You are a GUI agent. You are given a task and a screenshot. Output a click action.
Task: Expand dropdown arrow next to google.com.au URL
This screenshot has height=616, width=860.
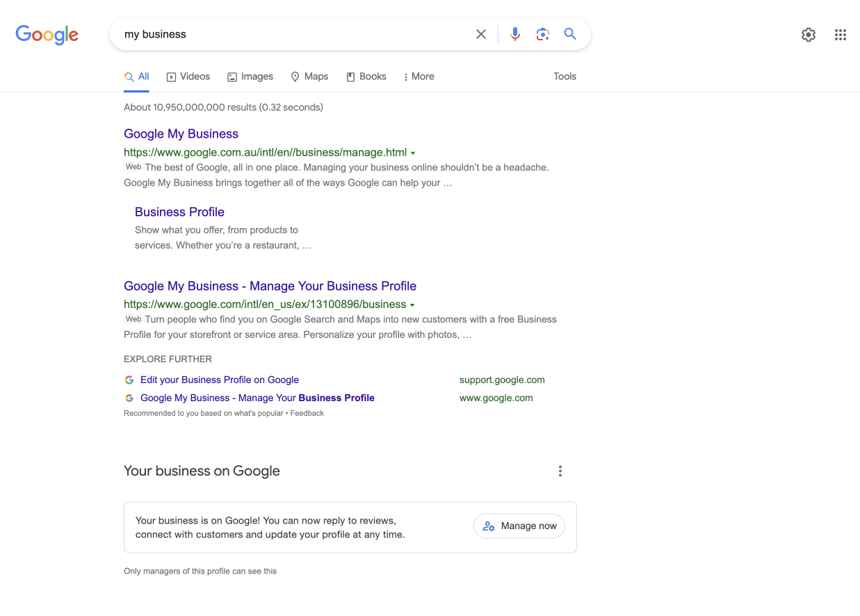[413, 153]
